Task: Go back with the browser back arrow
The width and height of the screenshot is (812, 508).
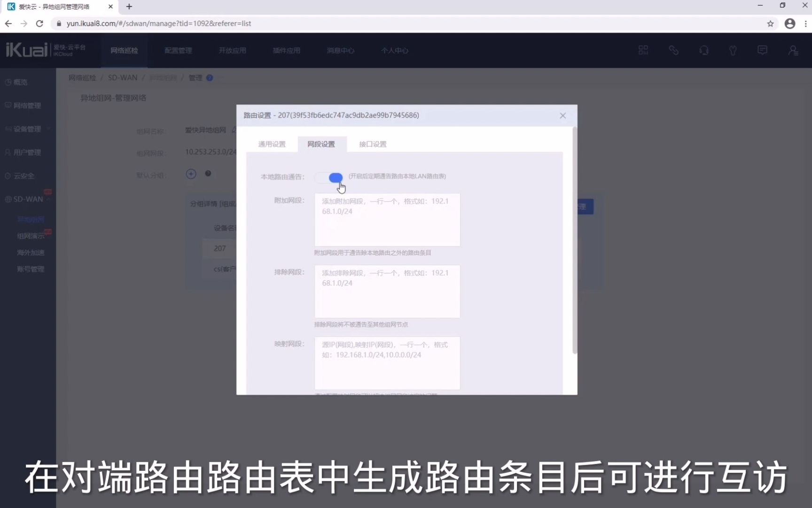Action: pos(8,24)
